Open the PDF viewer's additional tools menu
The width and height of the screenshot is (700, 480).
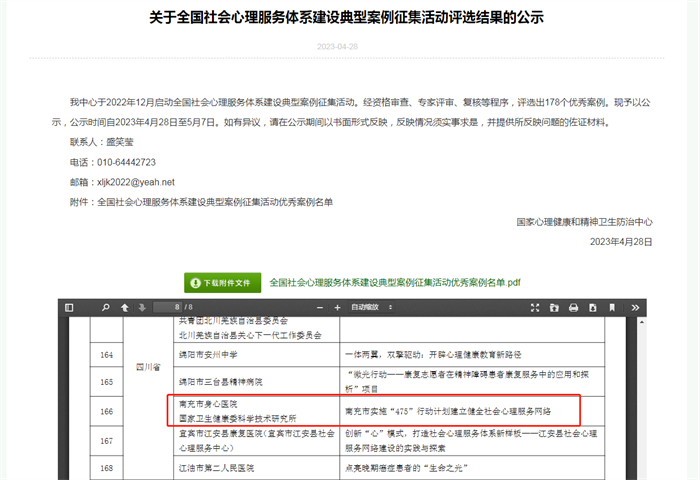coord(636,307)
